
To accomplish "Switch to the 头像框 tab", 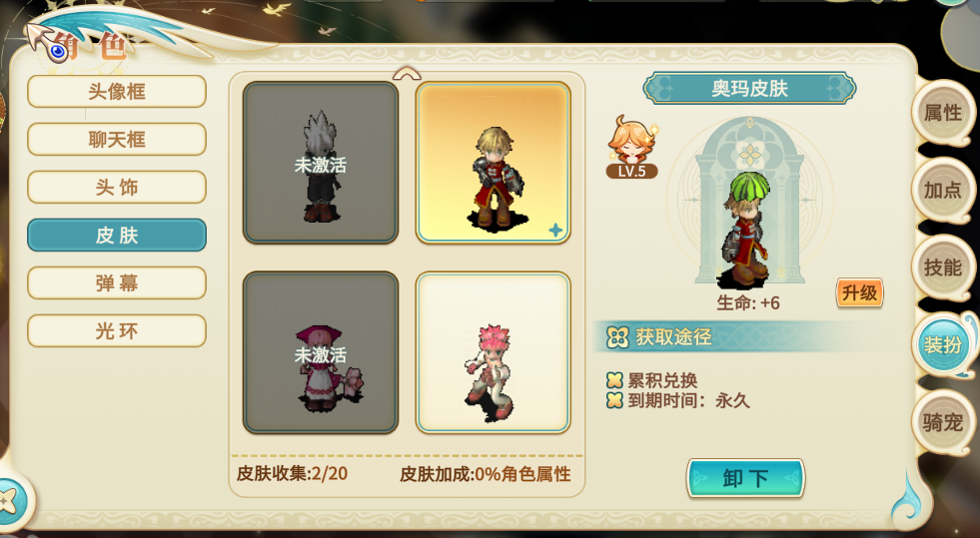I will [x=117, y=92].
